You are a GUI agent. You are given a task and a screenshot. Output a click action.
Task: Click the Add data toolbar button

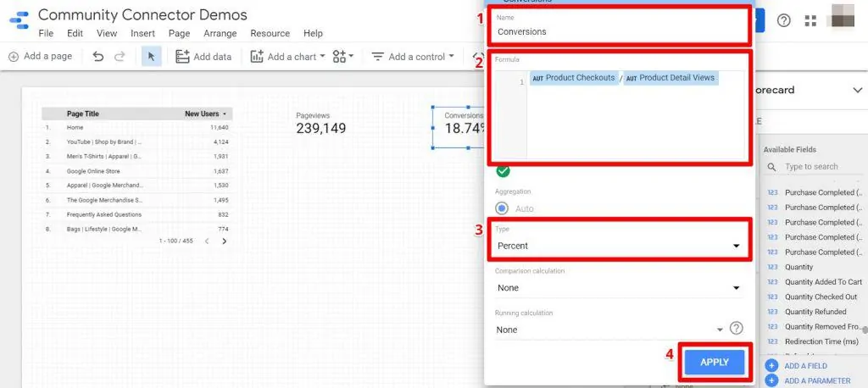(203, 57)
